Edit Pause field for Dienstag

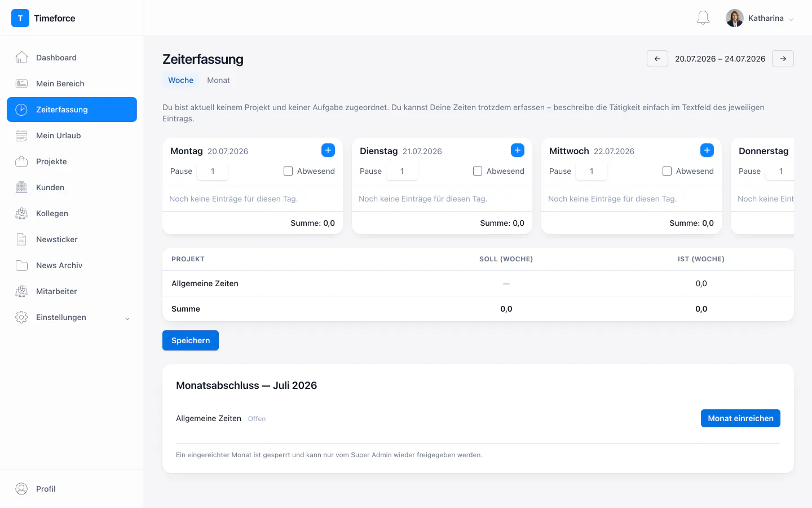point(402,171)
